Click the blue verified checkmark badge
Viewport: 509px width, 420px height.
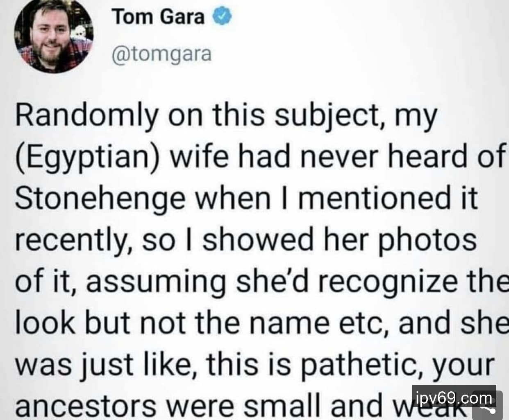point(222,16)
